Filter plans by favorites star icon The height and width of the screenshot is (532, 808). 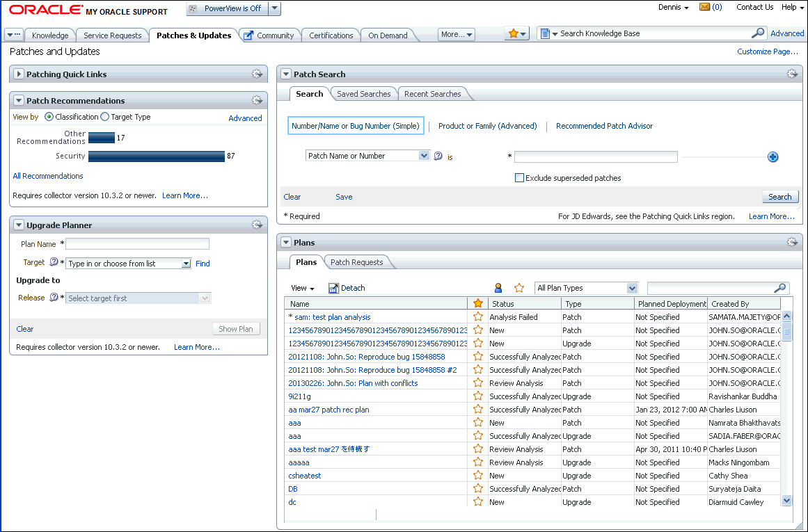[519, 288]
